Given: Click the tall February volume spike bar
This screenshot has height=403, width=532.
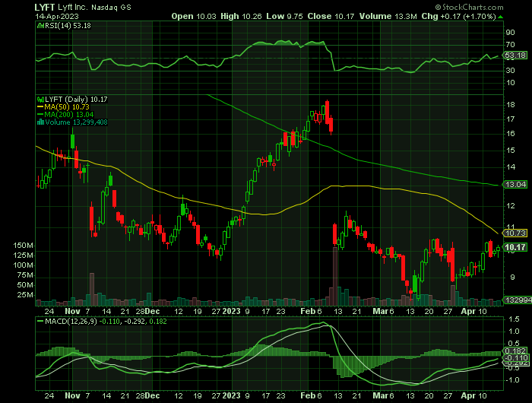Looking at the screenshot, I should (335, 276).
